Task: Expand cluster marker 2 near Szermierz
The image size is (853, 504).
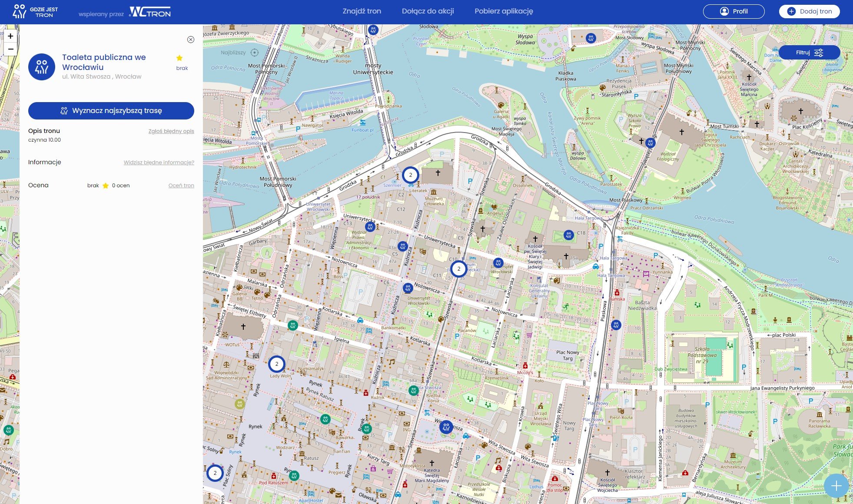Action: [410, 175]
